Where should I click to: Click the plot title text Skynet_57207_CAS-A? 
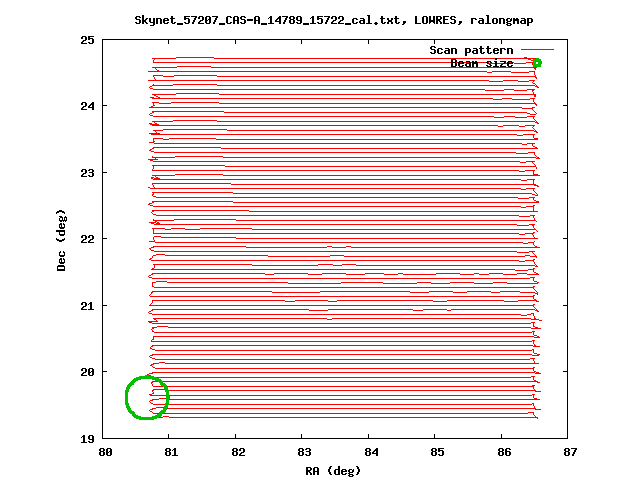click(333, 20)
